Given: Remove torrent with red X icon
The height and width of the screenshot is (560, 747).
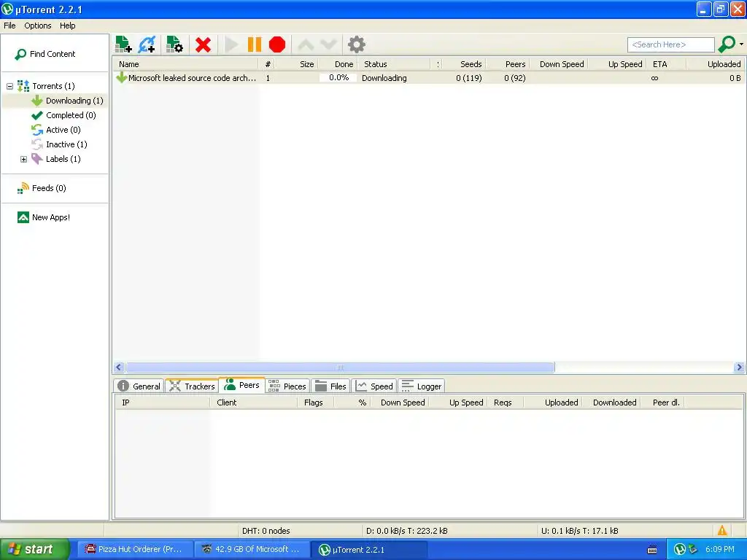Looking at the screenshot, I should (203, 44).
